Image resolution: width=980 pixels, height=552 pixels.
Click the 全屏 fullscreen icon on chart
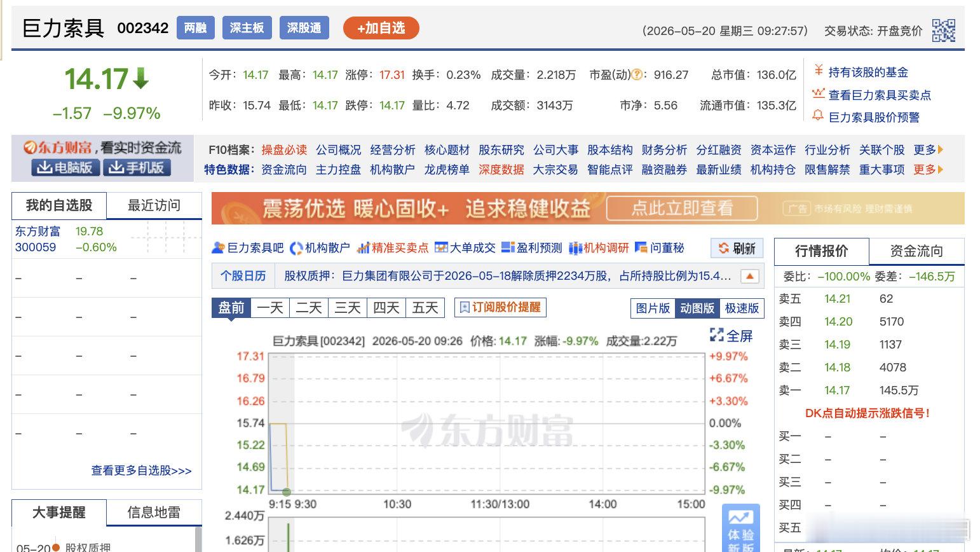(717, 335)
